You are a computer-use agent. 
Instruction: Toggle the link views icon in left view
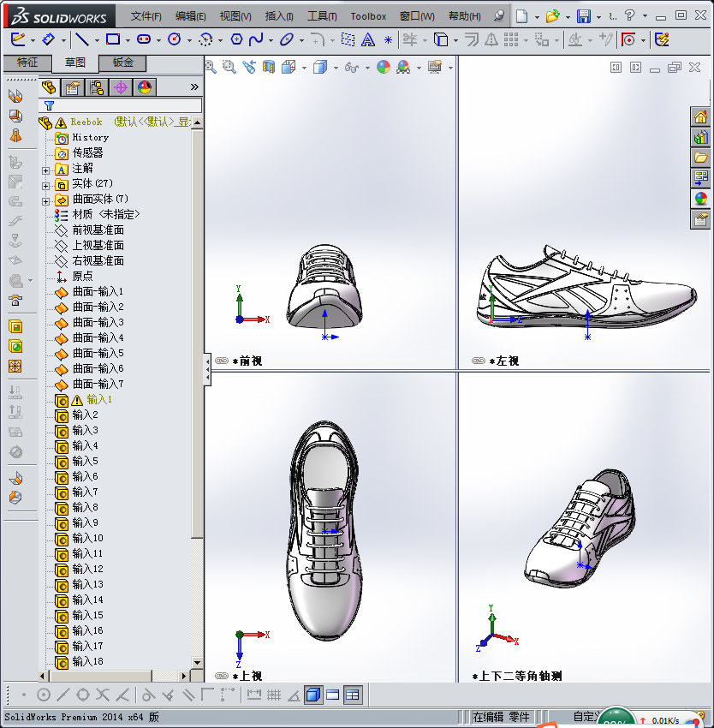pos(479,361)
